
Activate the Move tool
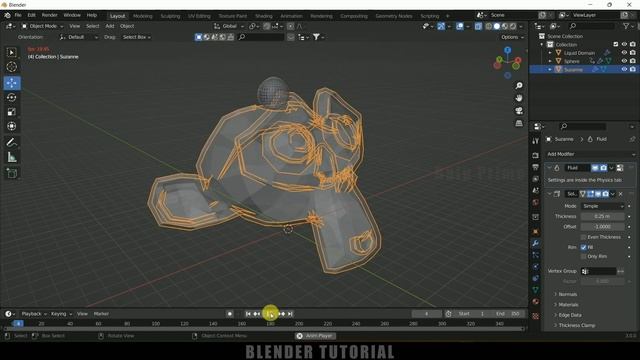[11, 83]
